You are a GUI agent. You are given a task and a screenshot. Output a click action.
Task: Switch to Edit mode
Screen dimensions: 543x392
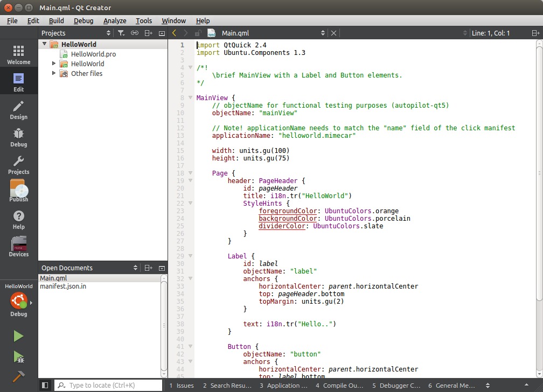19,82
